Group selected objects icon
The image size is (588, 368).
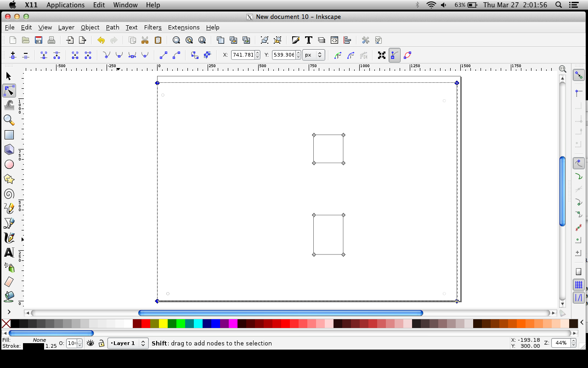tap(265, 40)
